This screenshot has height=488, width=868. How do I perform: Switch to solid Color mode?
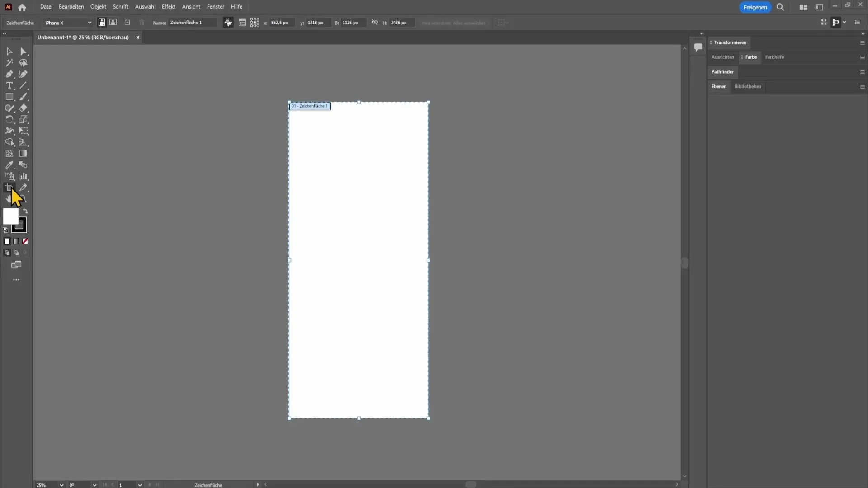(x=7, y=241)
